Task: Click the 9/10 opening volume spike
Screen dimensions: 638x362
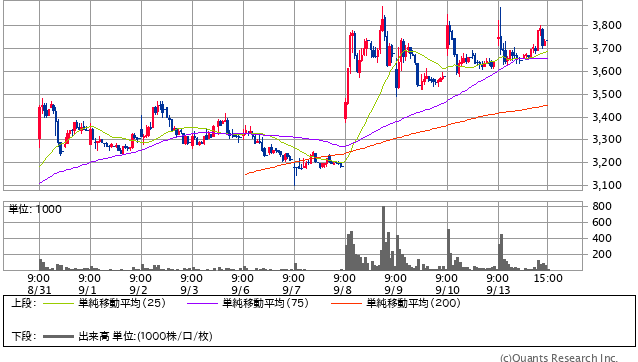Action: coord(449,250)
